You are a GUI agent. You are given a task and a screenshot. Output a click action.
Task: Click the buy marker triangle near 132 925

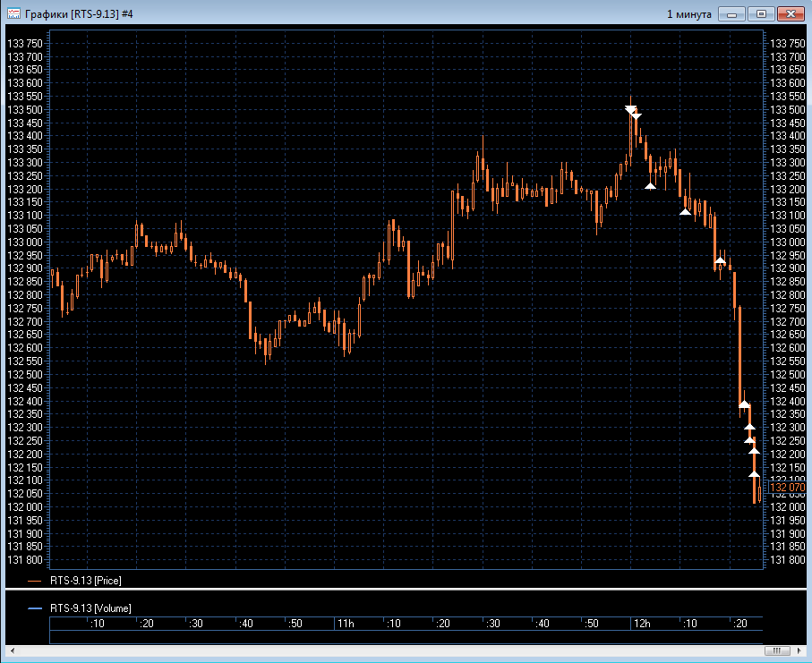pyautogui.click(x=720, y=260)
